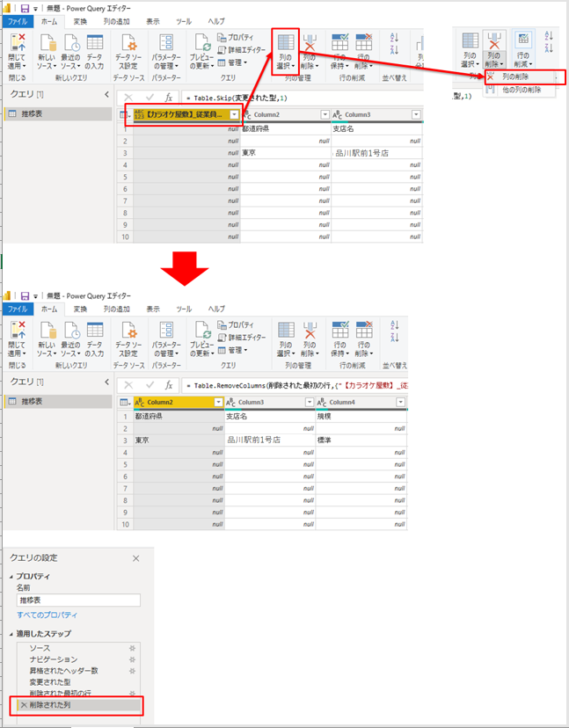Open the Column4 header filter dropdown
This screenshot has height=728, width=569.
402,402
